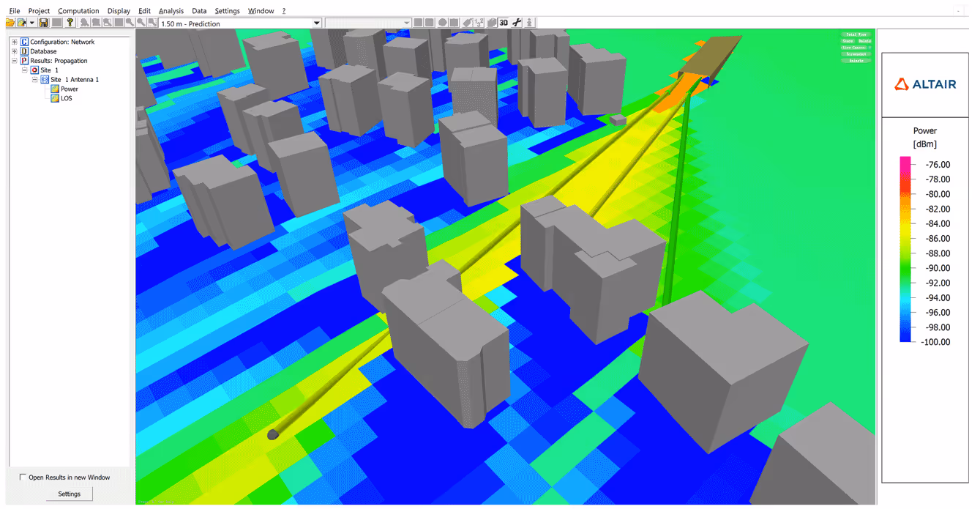Click the Animate button in 3D view

(x=856, y=61)
